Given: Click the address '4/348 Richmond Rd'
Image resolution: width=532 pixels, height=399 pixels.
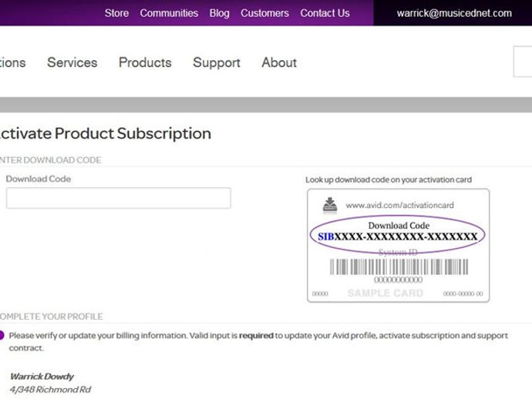Looking at the screenshot, I should pos(51,390).
